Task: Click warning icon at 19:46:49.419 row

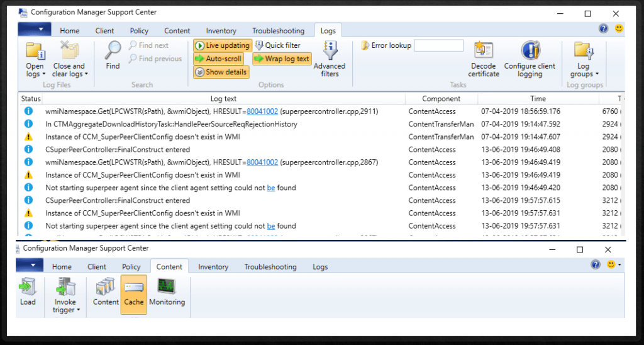Action: [x=28, y=175]
